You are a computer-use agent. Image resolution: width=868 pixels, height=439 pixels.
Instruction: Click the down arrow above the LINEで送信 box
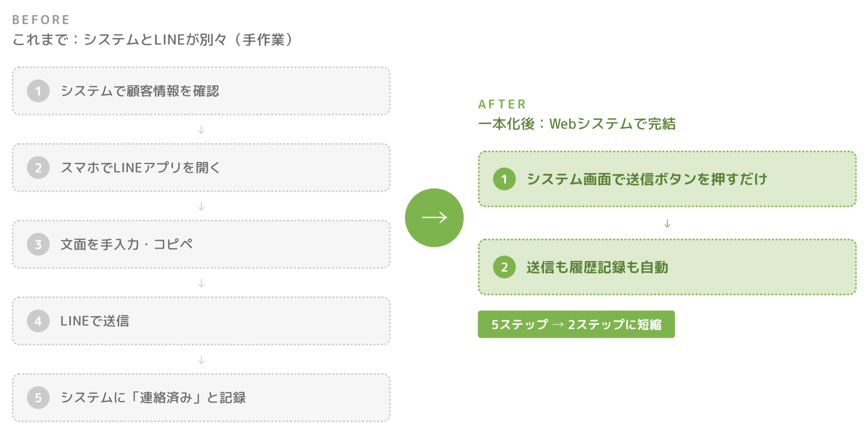point(201,283)
